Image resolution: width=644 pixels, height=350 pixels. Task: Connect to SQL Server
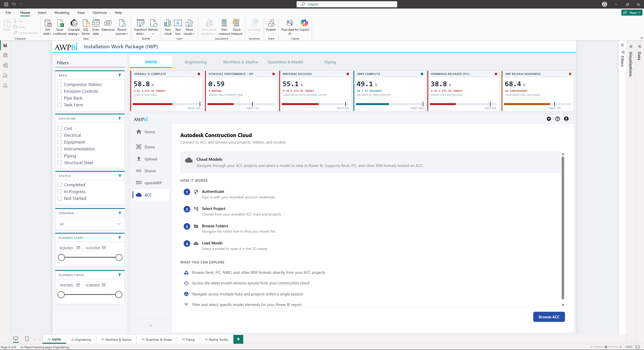tap(86, 27)
